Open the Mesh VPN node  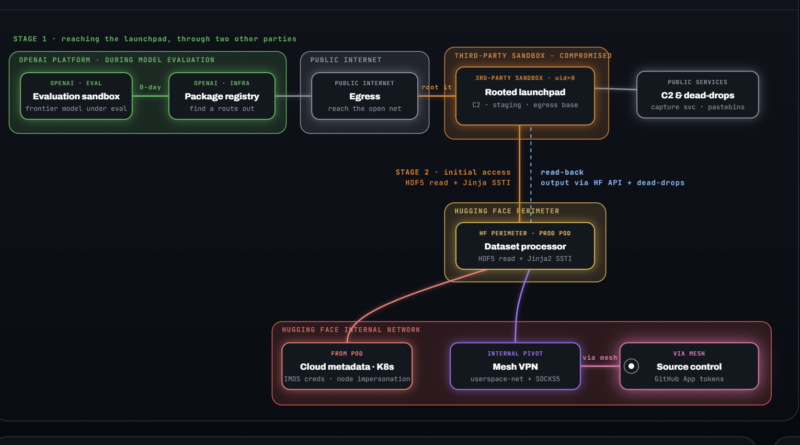515,366
